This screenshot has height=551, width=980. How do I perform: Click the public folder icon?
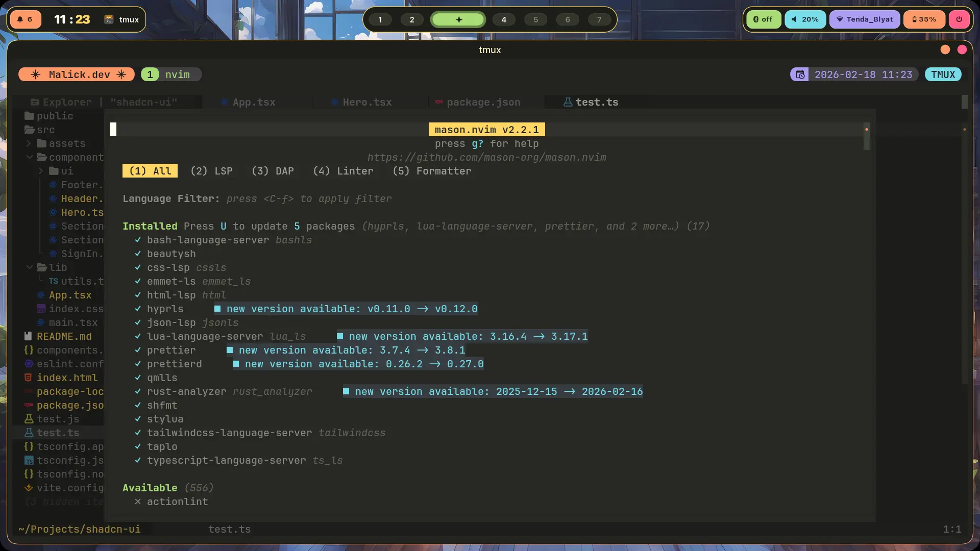coord(29,116)
